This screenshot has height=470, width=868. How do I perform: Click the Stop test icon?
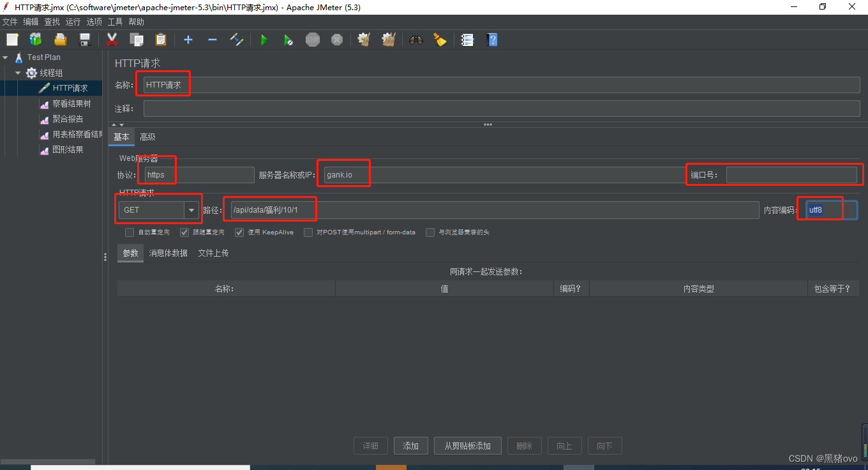point(313,40)
